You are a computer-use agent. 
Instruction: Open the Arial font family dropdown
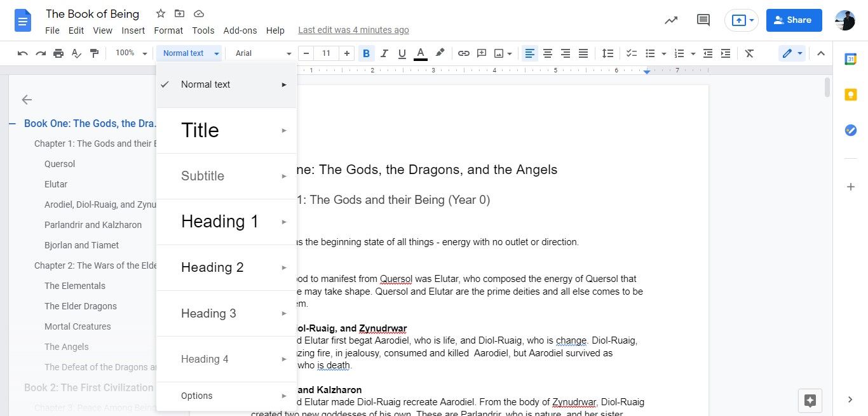[262, 53]
